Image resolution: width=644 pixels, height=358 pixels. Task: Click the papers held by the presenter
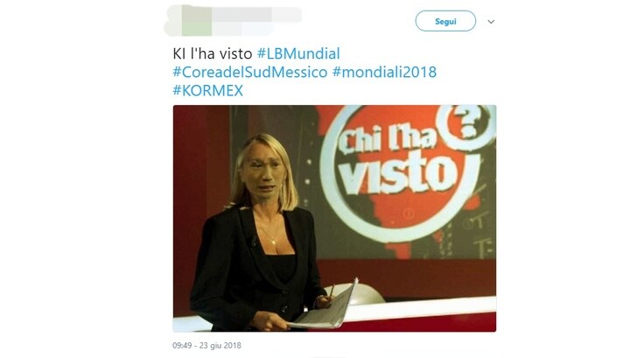click(x=324, y=307)
